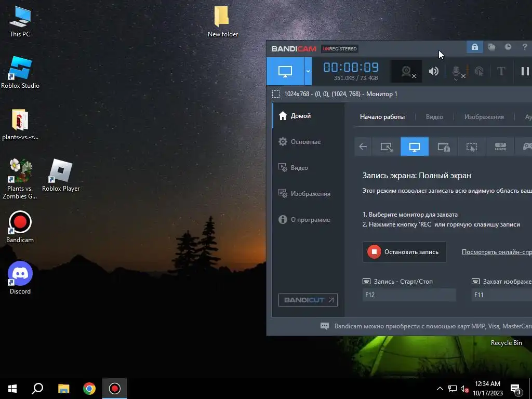Select the blue screen recording mode button
The height and width of the screenshot is (399, 532).
tap(285, 71)
